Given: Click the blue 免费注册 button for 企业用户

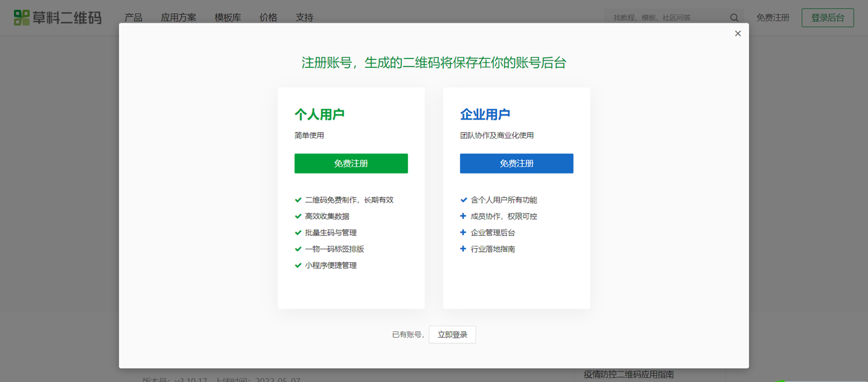Looking at the screenshot, I should [x=517, y=164].
